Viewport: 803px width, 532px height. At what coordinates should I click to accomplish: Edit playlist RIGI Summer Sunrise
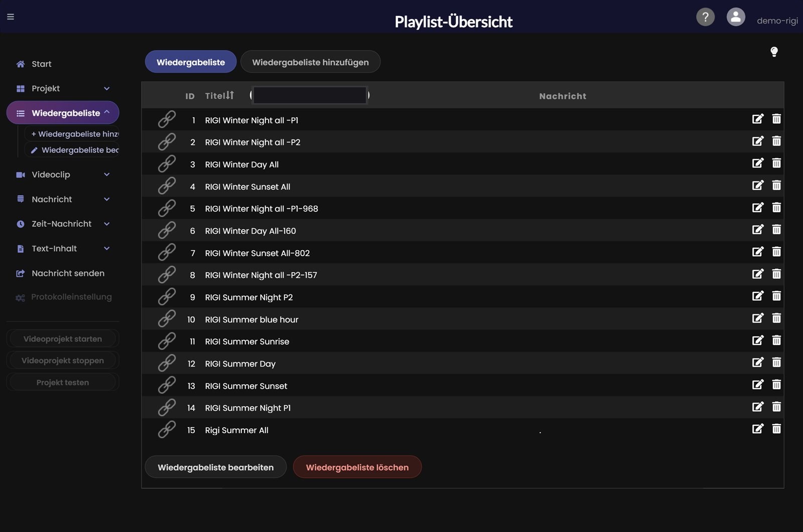point(758,340)
